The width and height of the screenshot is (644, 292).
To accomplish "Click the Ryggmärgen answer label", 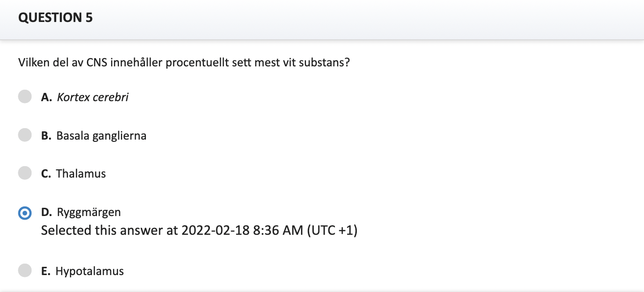I will 89,212.
